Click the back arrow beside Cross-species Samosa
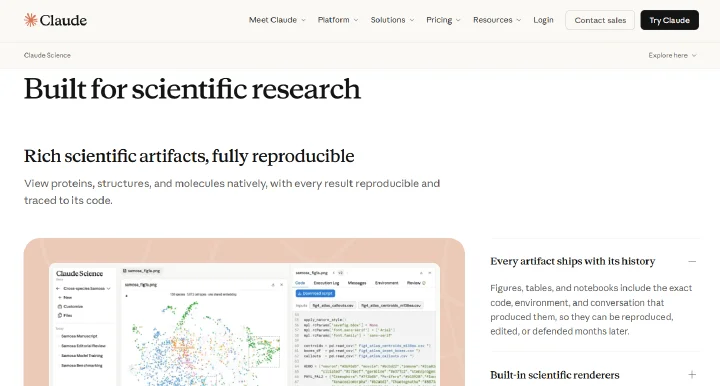The image size is (720, 386). click(x=58, y=288)
